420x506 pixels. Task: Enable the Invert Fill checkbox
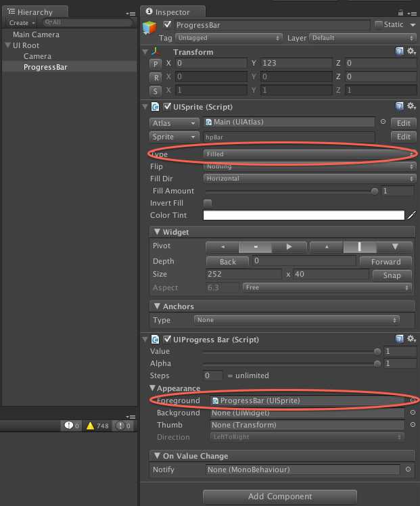(x=208, y=203)
